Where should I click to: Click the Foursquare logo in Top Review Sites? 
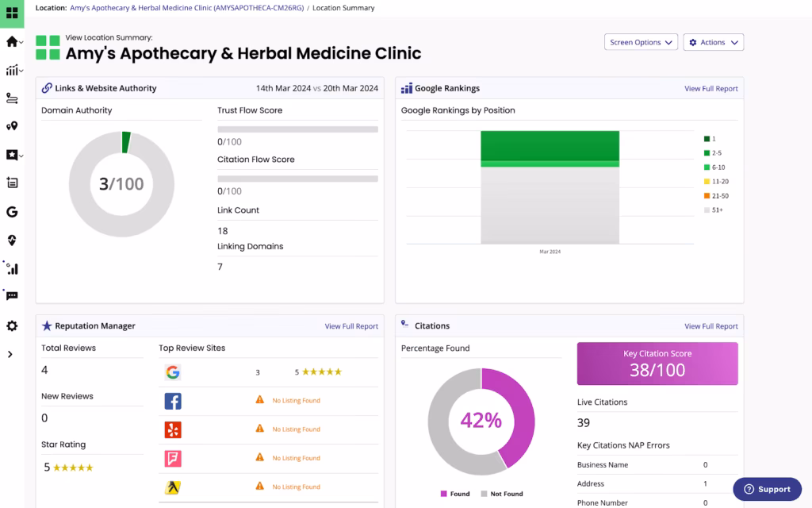173,459
